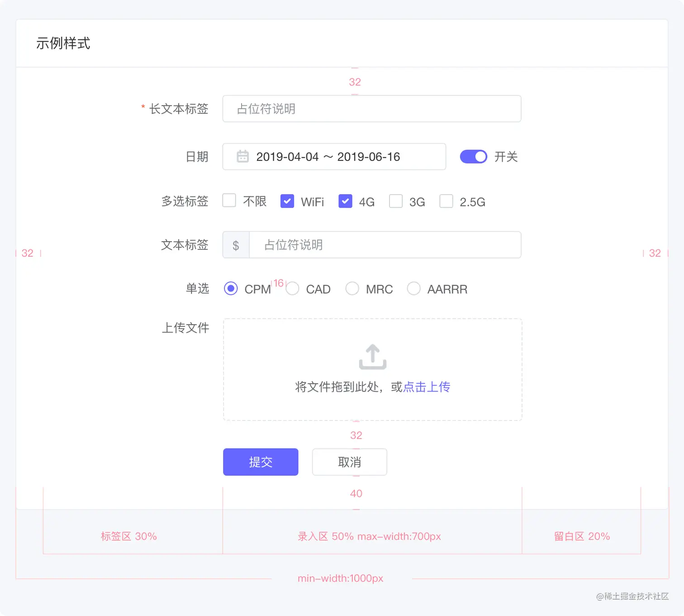Check the 2.5G checkbox

pos(446,201)
